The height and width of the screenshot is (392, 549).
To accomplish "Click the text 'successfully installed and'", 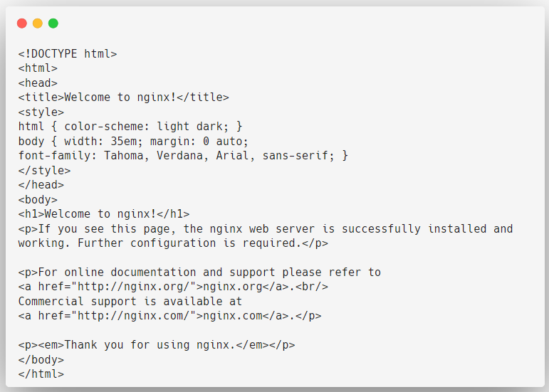I will (427, 228).
